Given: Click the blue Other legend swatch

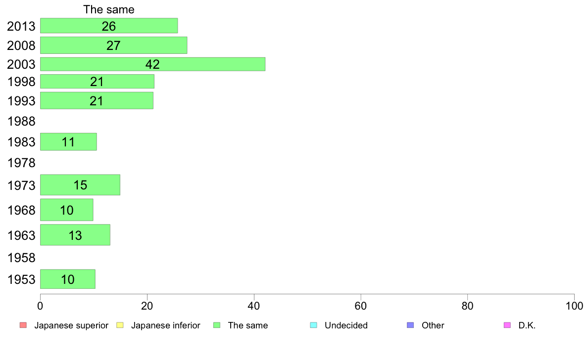Looking at the screenshot, I should tap(411, 325).
